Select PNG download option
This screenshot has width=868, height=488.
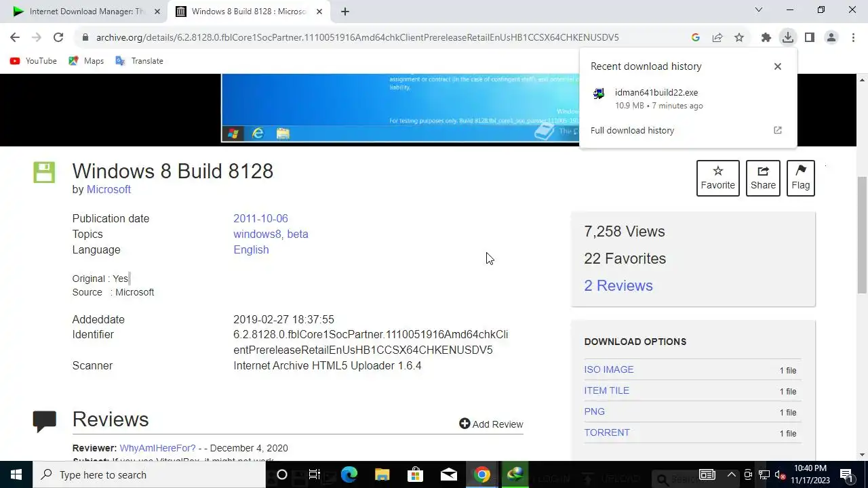pyautogui.click(x=595, y=411)
